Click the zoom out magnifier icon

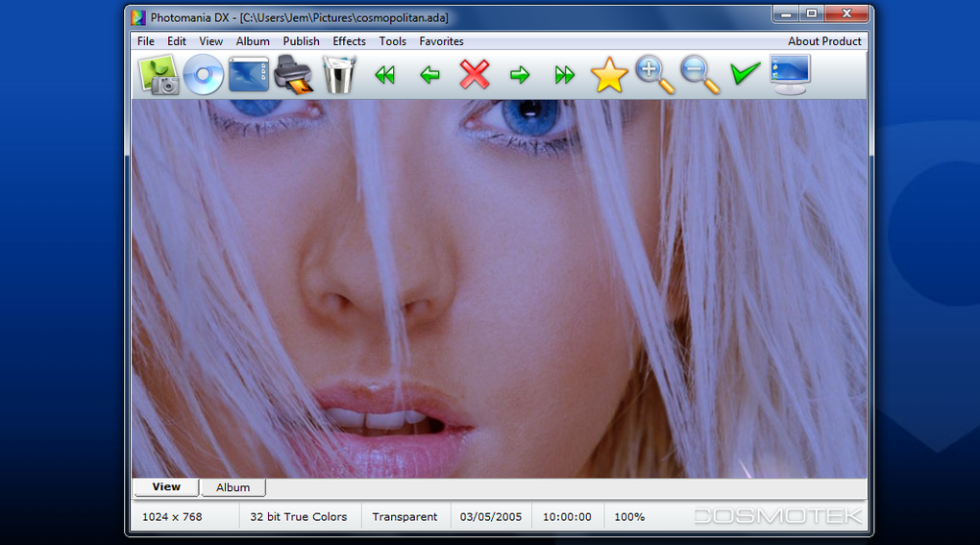[x=699, y=75]
